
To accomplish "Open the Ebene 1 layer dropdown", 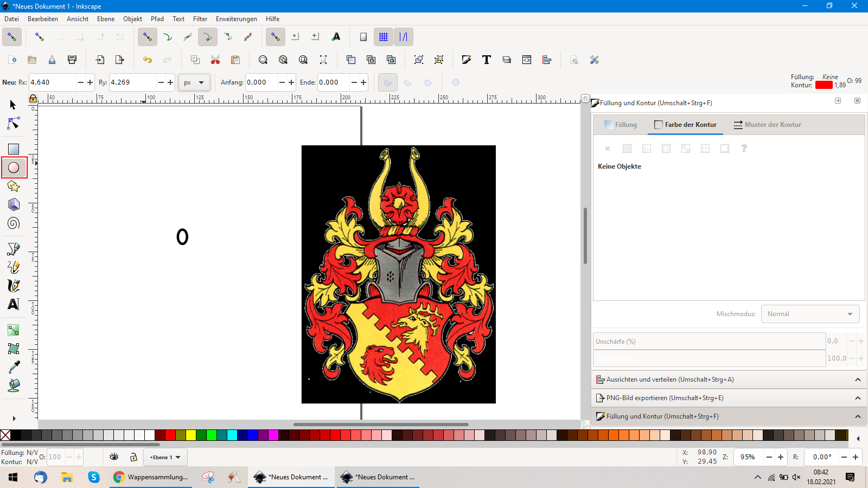I will [165, 457].
